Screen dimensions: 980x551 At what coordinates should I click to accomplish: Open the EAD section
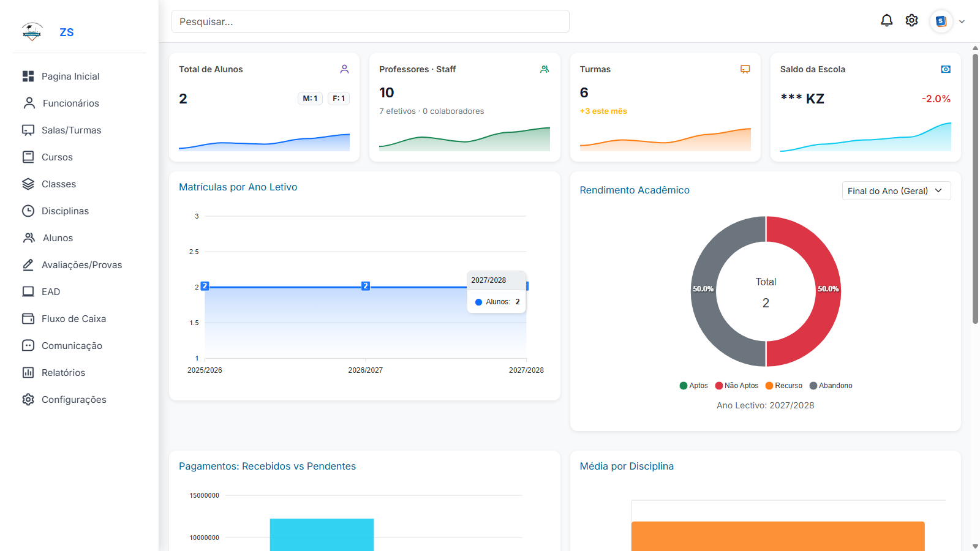pos(50,291)
